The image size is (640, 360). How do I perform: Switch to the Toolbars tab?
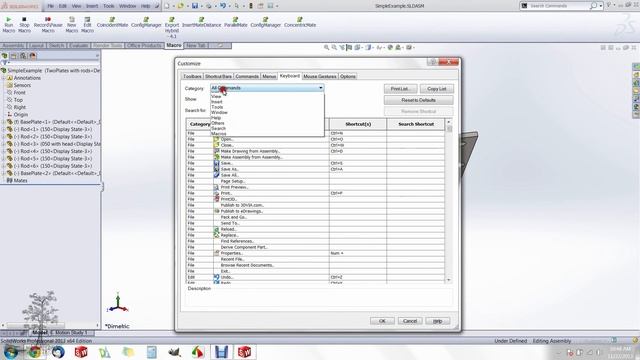click(x=192, y=76)
